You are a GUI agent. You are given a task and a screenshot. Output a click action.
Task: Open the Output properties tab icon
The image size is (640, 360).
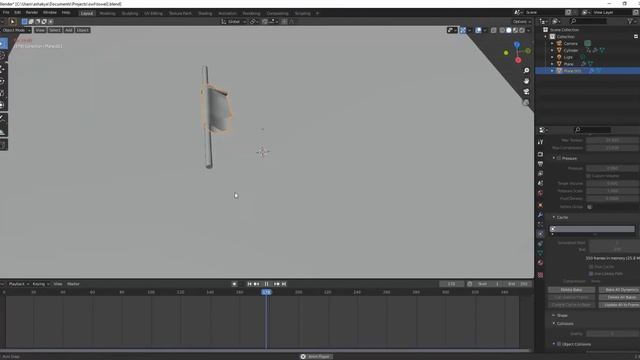tap(540, 164)
